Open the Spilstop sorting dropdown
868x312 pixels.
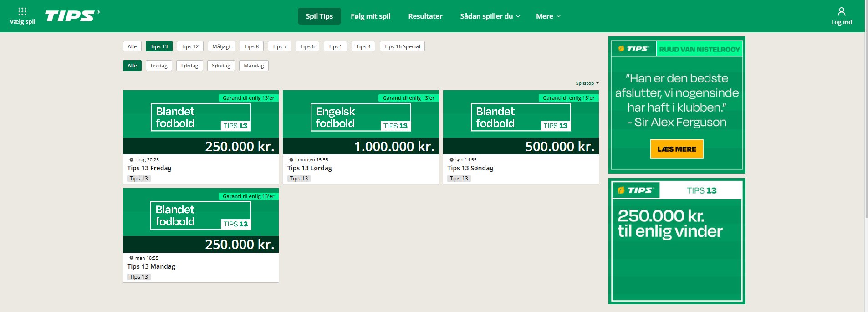tap(587, 83)
